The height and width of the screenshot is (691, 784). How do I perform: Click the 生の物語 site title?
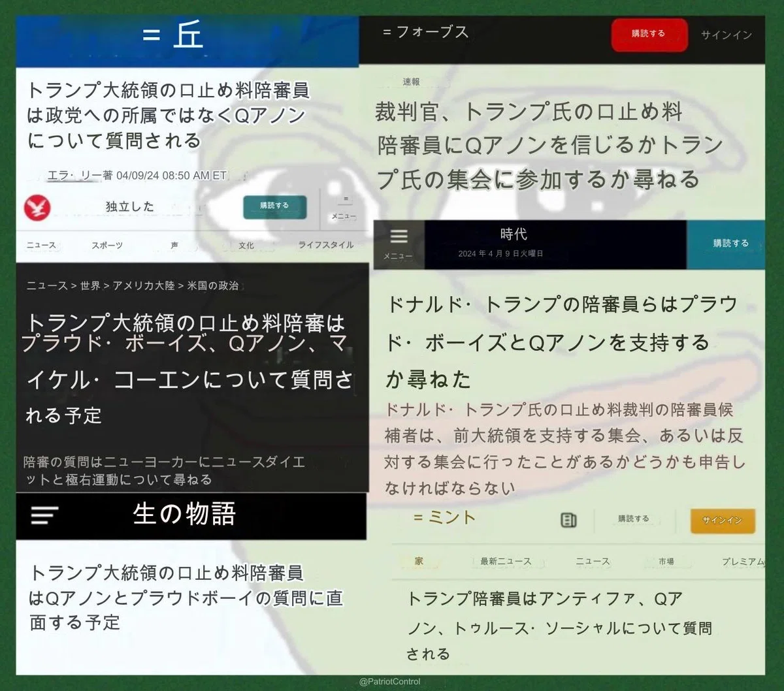[x=184, y=514]
